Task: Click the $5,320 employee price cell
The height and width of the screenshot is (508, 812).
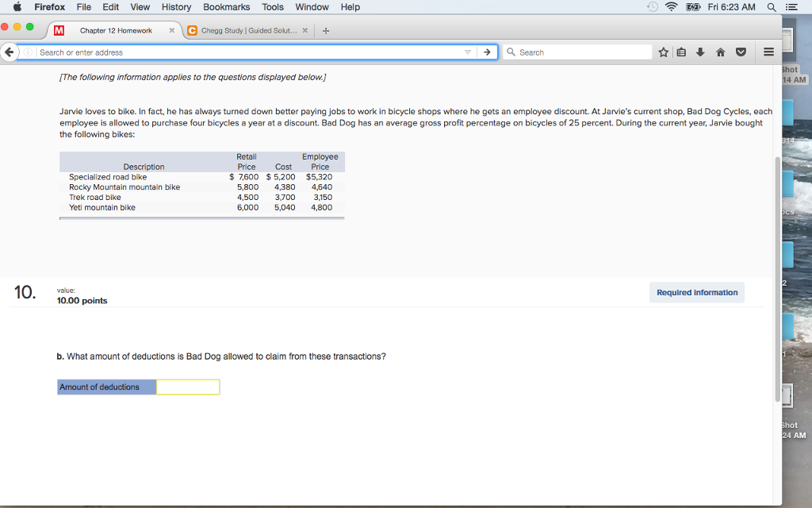Action: [x=319, y=177]
